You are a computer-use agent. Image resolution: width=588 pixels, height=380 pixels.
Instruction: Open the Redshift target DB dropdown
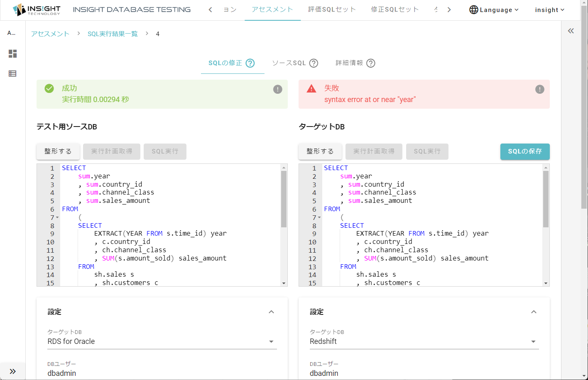click(424, 341)
